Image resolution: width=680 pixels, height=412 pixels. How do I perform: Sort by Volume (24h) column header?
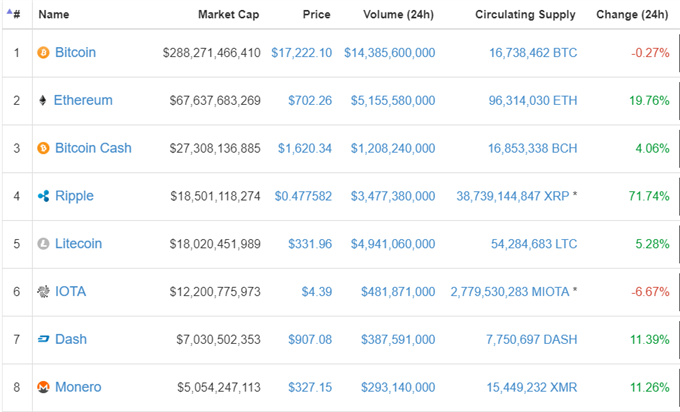398,14
